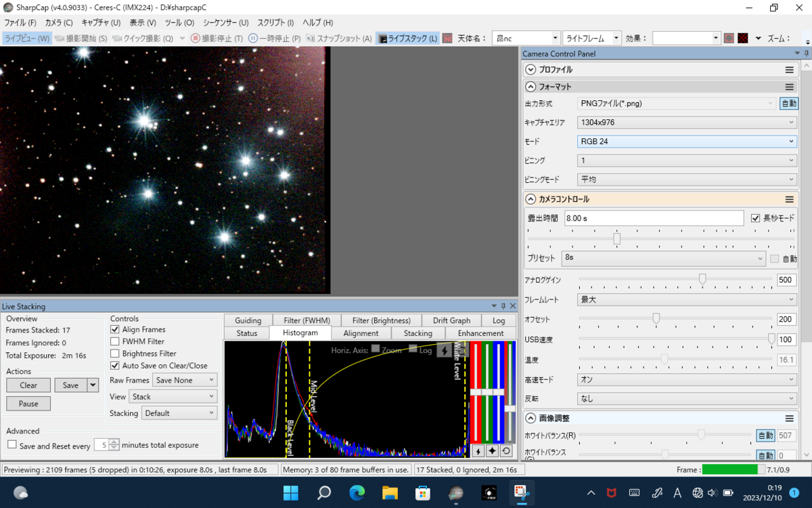Click the Clear button in Live Stacking
The height and width of the screenshot is (508, 812).
[28, 385]
